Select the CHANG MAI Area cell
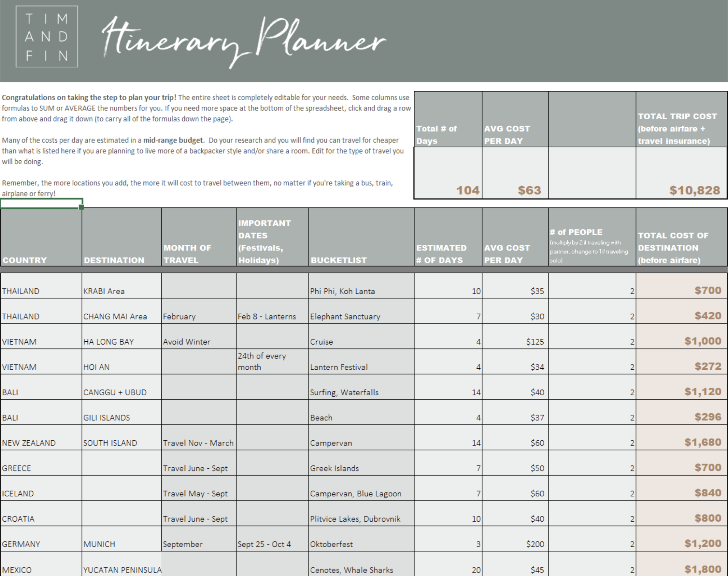The image size is (728, 576). coord(122,311)
